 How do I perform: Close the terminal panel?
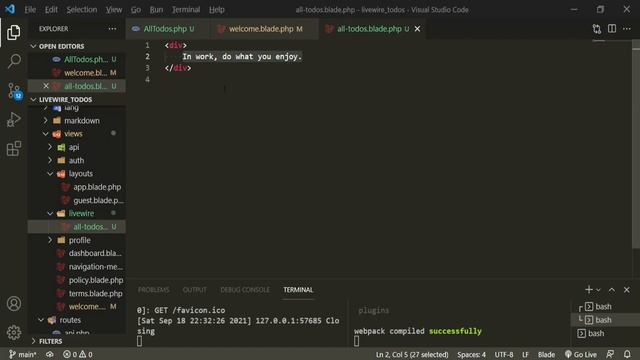click(x=627, y=290)
